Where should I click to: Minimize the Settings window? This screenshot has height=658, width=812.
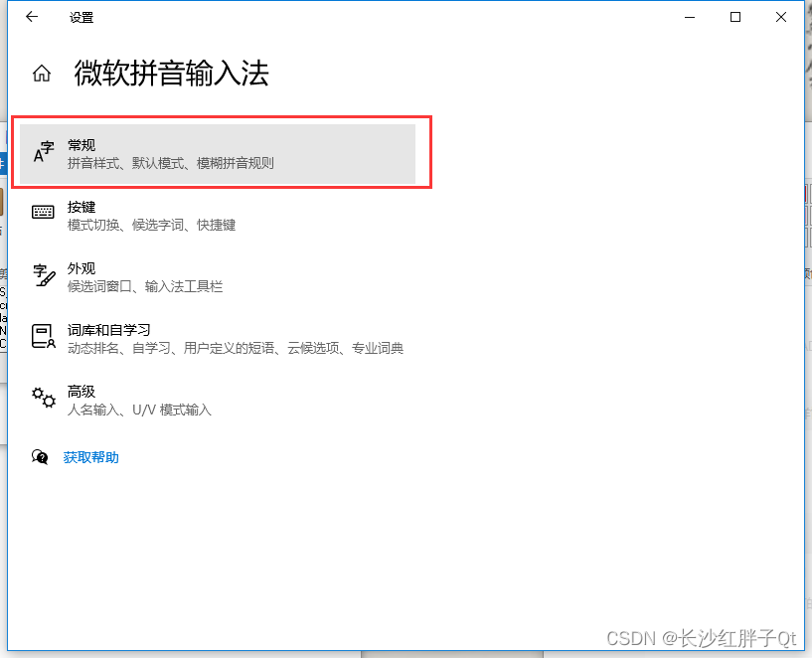[689, 17]
